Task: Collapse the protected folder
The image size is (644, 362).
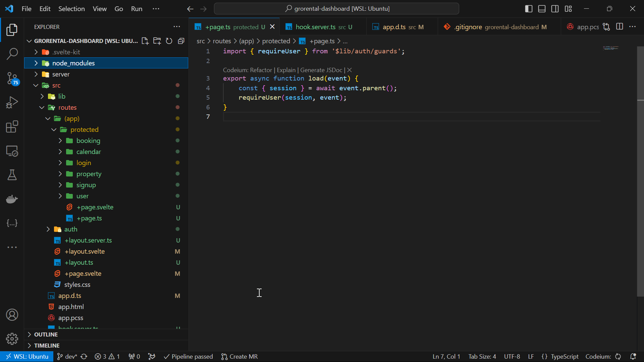Action: pyautogui.click(x=106, y=130)
